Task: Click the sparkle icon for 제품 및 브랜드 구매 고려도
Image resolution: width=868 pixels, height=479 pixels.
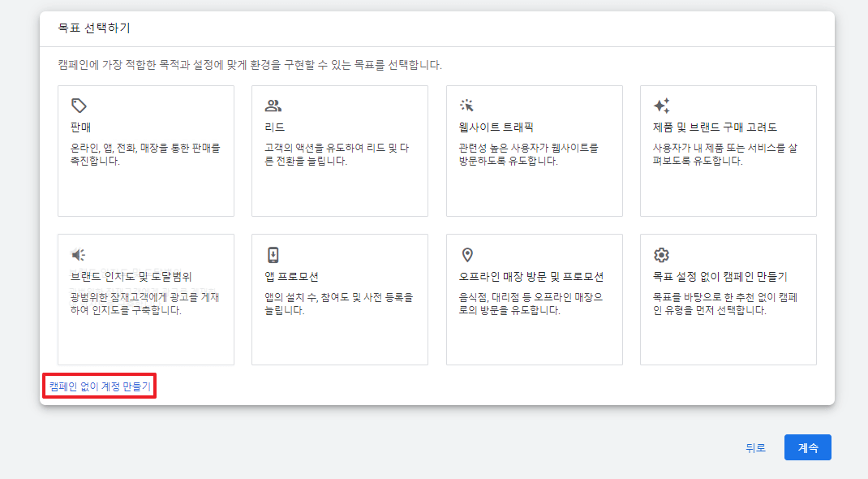Action: coord(660,104)
